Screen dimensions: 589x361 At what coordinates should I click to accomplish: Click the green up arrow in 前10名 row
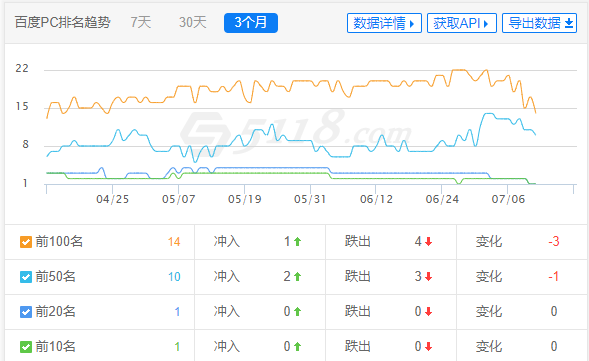(298, 346)
